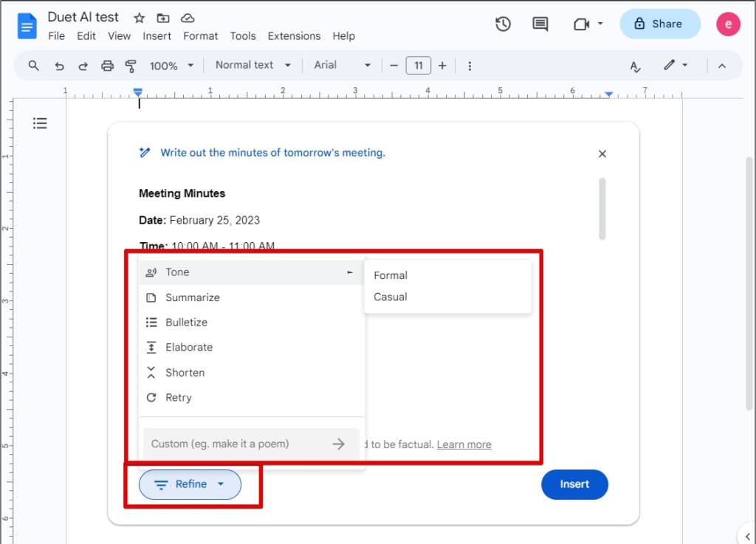Insert the generated meeting minutes
Image resolution: width=756 pixels, height=544 pixels.
[x=574, y=484]
